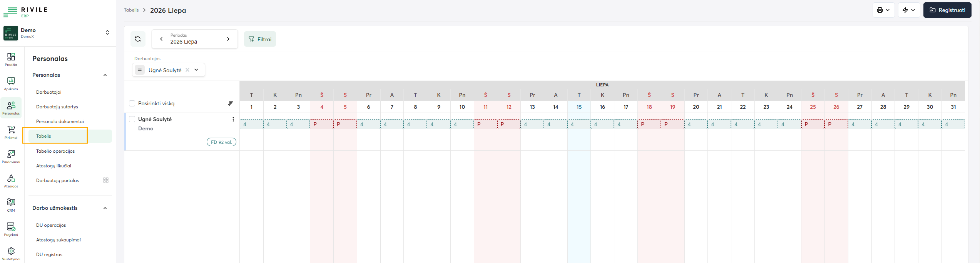Open DU operacijos menu item
This screenshot has width=980, height=263.
tap(51, 225)
